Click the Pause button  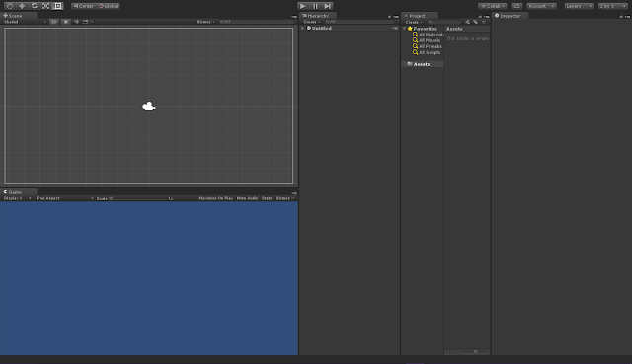pyautogui.click(x=315, y=6)
